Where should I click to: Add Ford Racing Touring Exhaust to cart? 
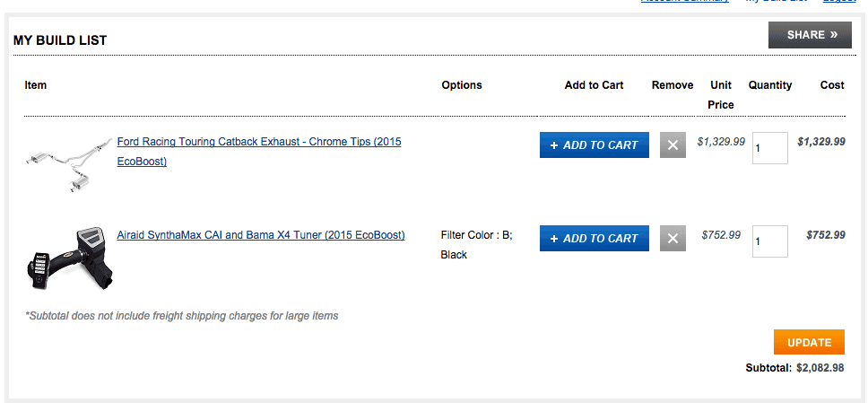(594, 145)
